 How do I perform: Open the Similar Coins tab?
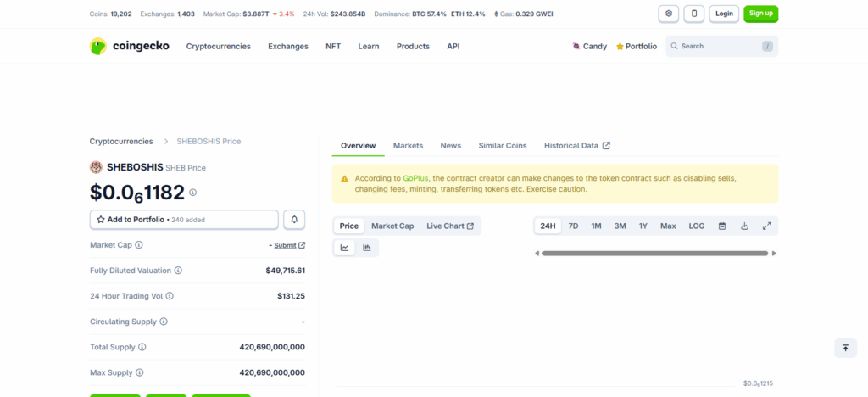(502, 146)
